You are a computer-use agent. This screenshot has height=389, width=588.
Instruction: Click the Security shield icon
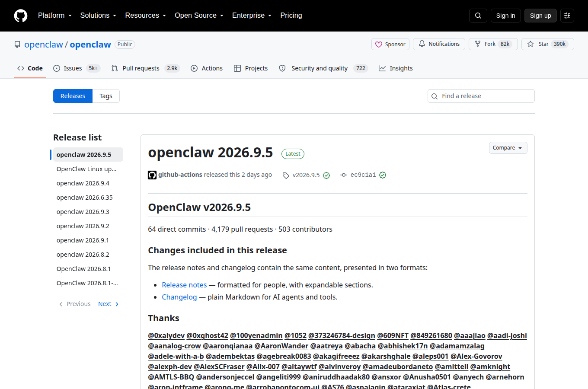[x=282, y=68]
